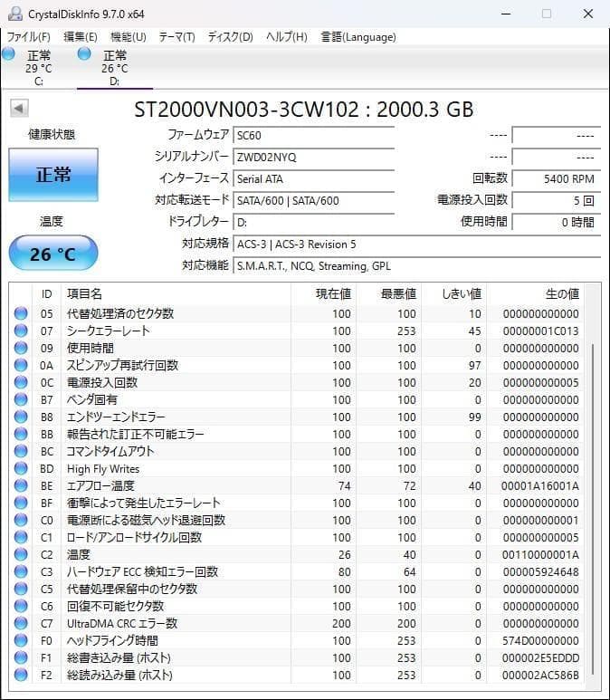Click the 5400 RPM rotation field

point(556,178)
